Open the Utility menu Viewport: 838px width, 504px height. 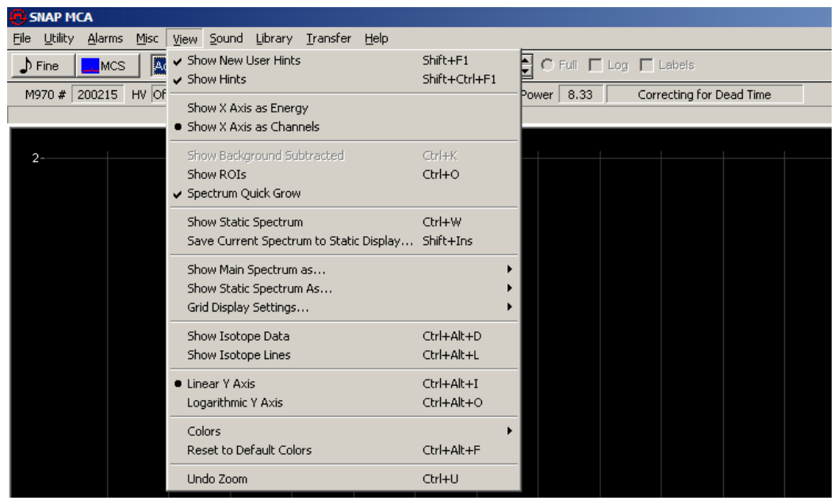[59, 39]
